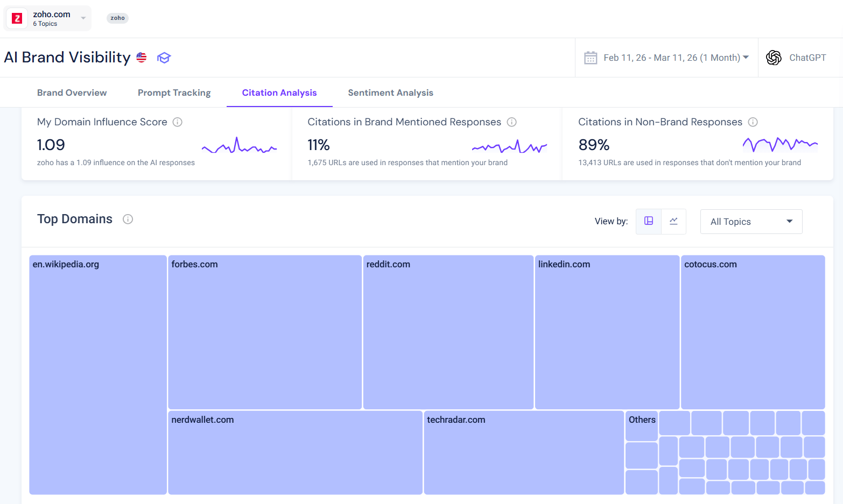Click the en.wikipedia.org treemap block
The height and width of the screenshot is (504, 843).
point(98,375)
